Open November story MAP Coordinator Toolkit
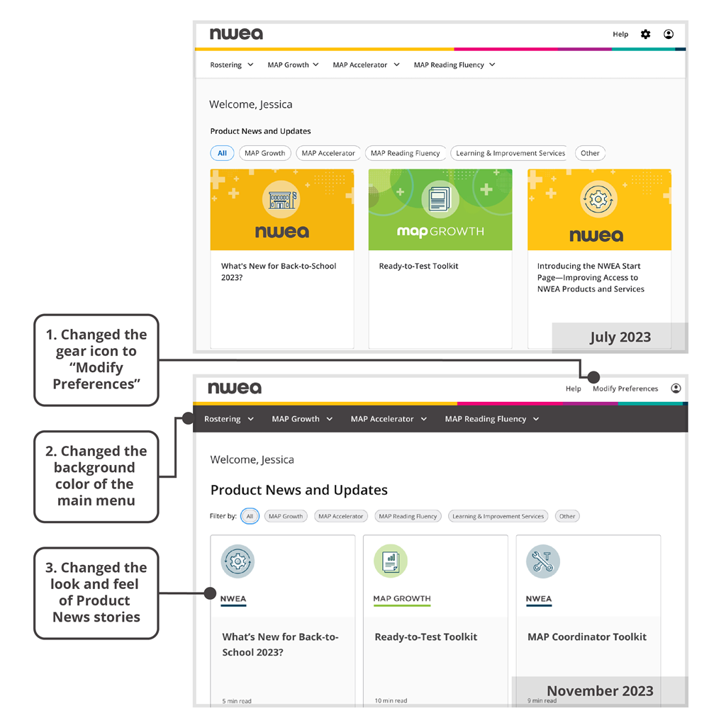The image size is (709, 728). click(x=587, y=637)
